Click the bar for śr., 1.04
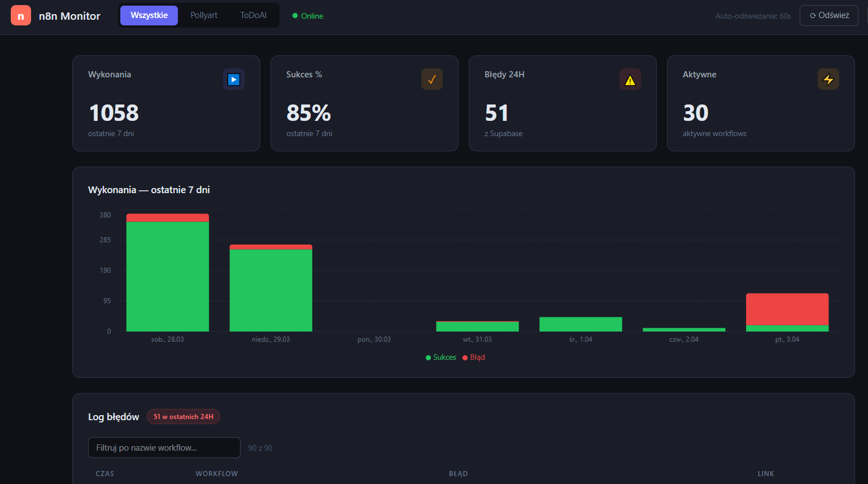This screenshot has width=868, height=484. point(581,324)
